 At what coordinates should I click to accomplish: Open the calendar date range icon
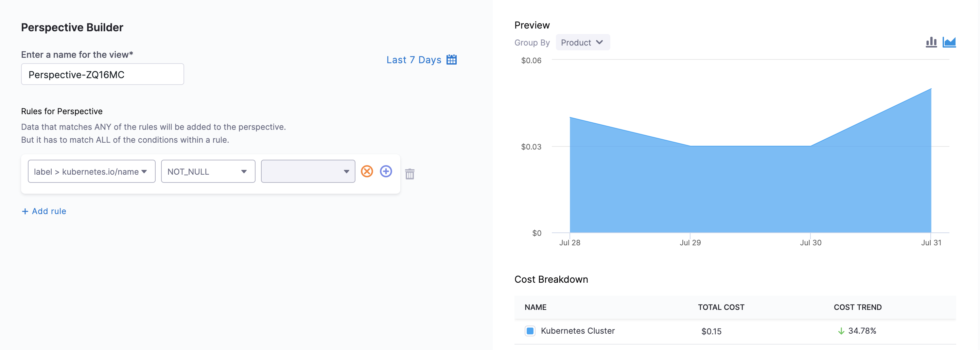click(x=451, y=60)
